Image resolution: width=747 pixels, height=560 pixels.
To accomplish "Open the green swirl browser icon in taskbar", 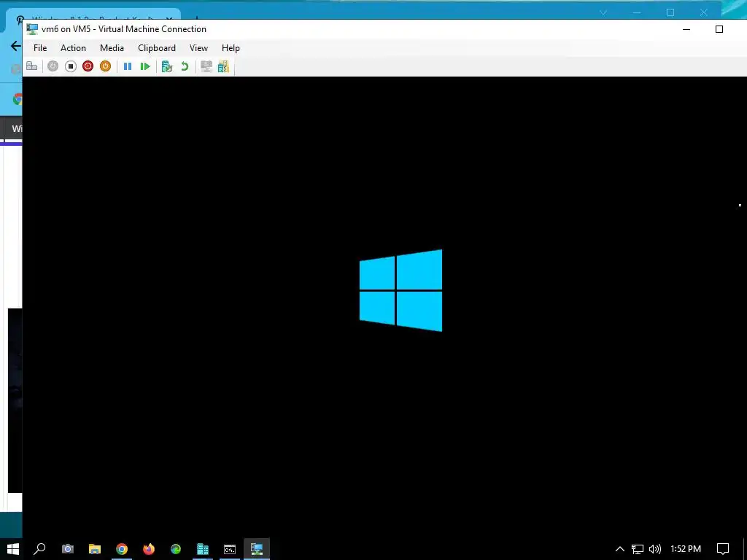I will click(x=176, y=549).
